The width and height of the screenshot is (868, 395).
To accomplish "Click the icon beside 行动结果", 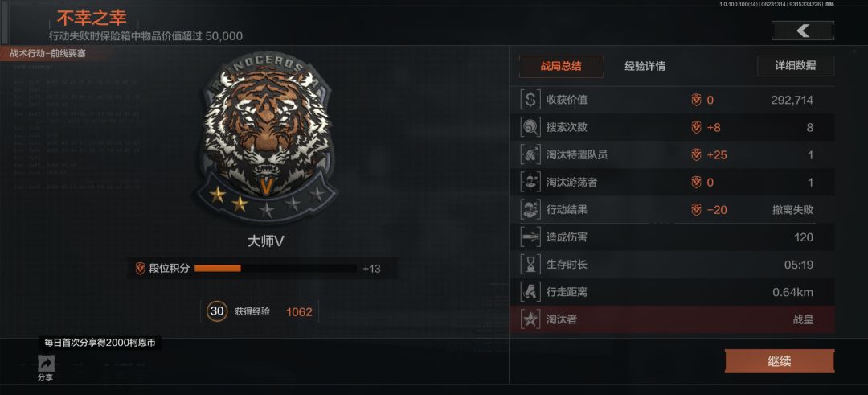I will [530, 209].
